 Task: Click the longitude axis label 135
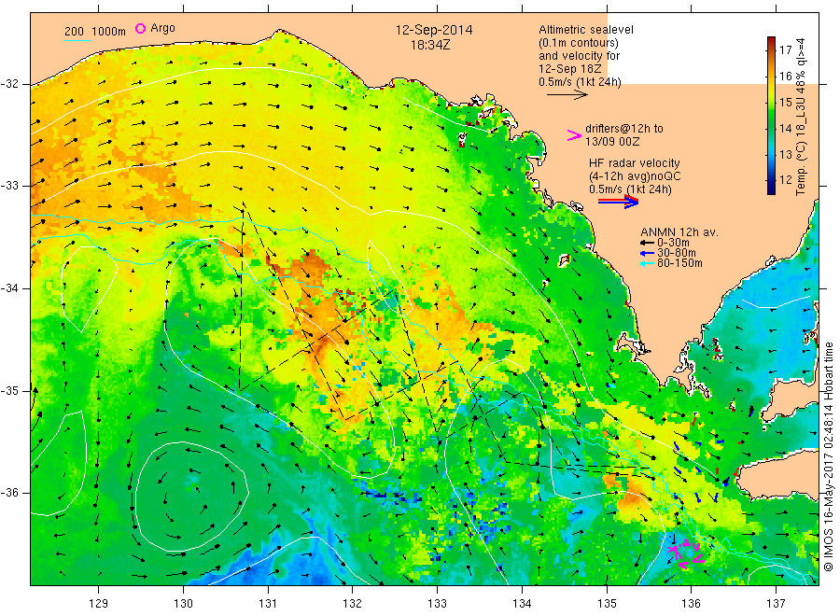click(x=607, y=603)
